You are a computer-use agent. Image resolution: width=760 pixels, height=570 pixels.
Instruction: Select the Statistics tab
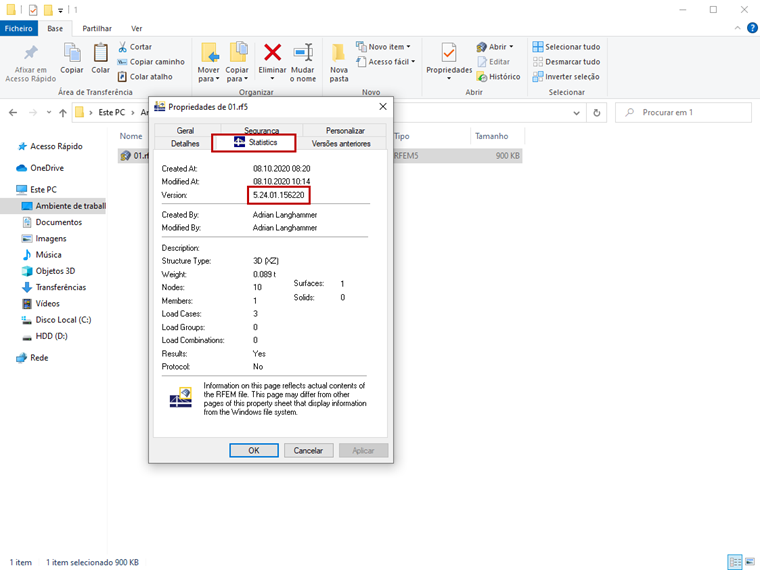(253, 142)
